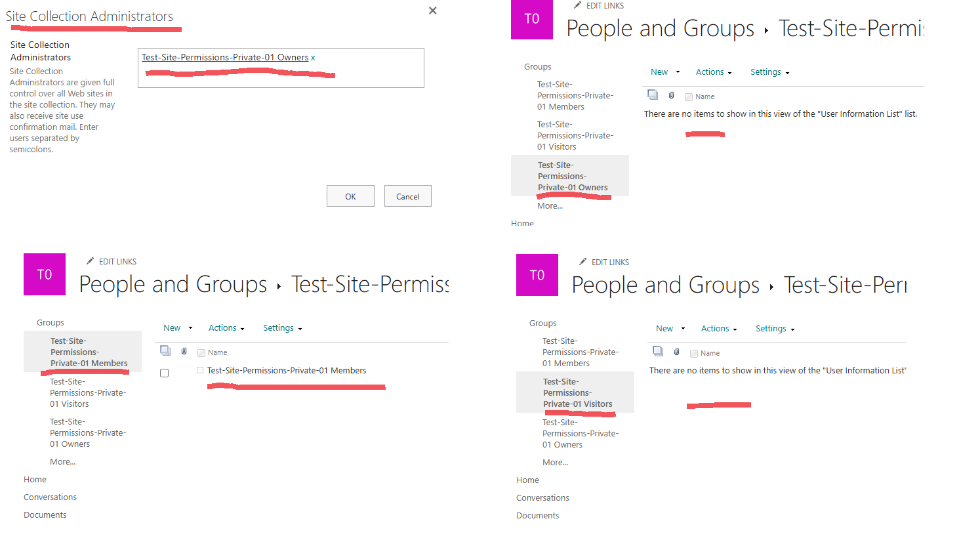Go to Home in the Members-highlighted view

click(35, 479)
